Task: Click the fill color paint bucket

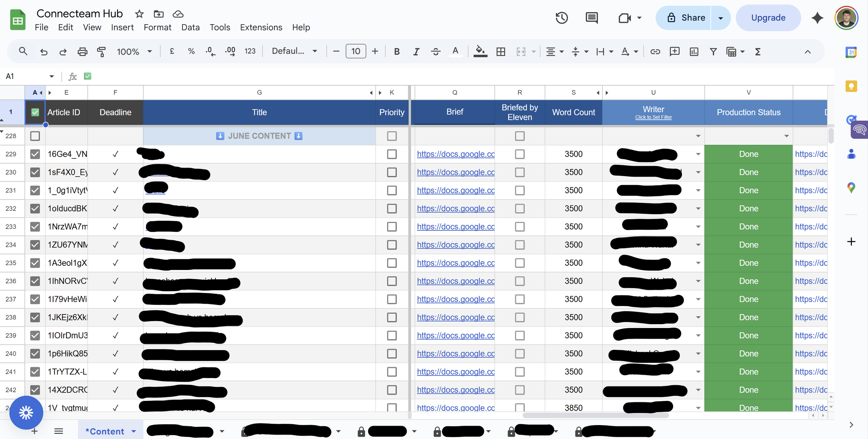Action: [x=480, y=51]
